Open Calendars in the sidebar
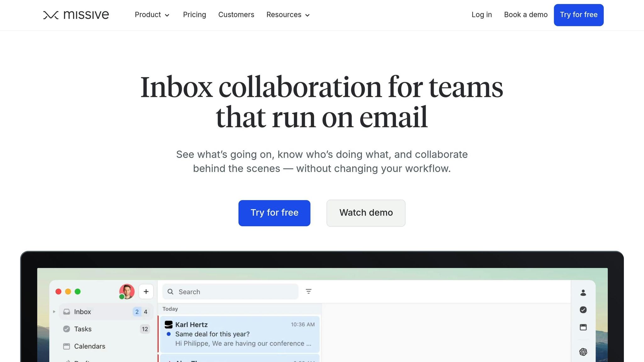This screenshot has height=362, width=644. 89,346
